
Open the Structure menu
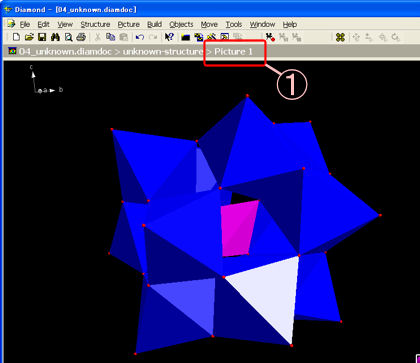95,24
